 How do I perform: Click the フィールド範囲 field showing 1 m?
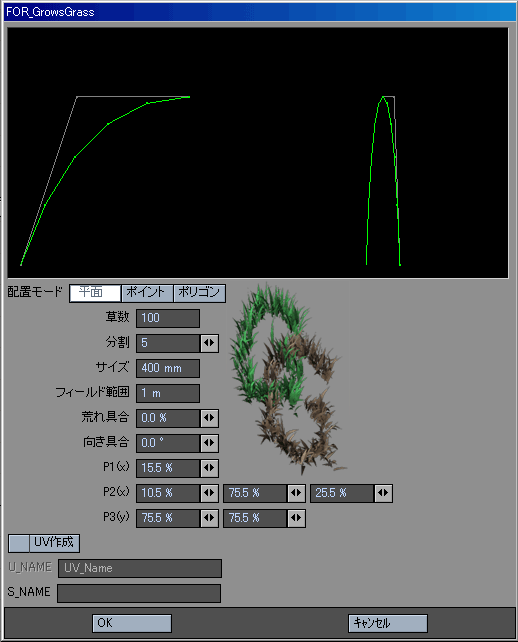pos(168,393)
